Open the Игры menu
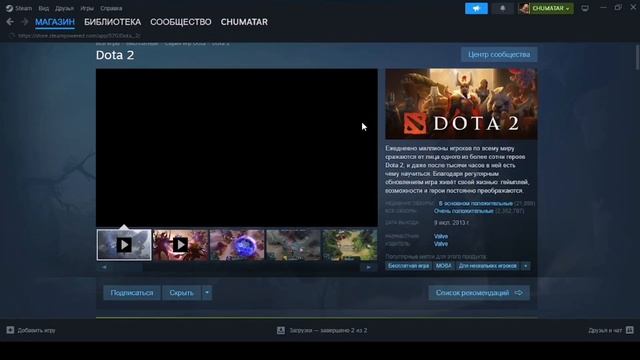 [87, 8]
